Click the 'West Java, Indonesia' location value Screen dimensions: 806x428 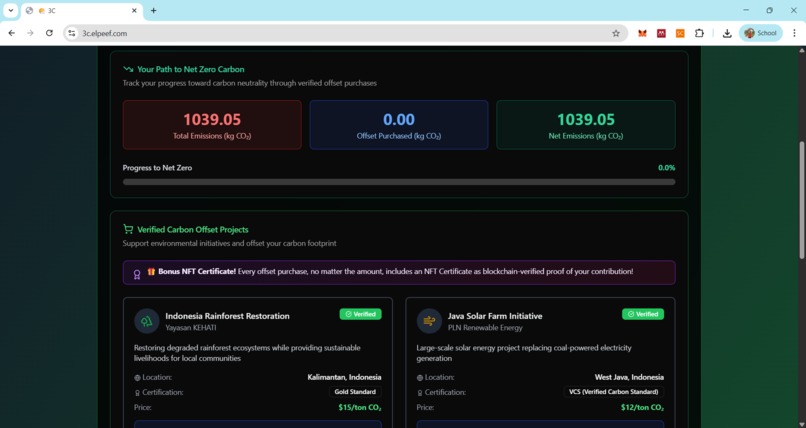(629, 377)
